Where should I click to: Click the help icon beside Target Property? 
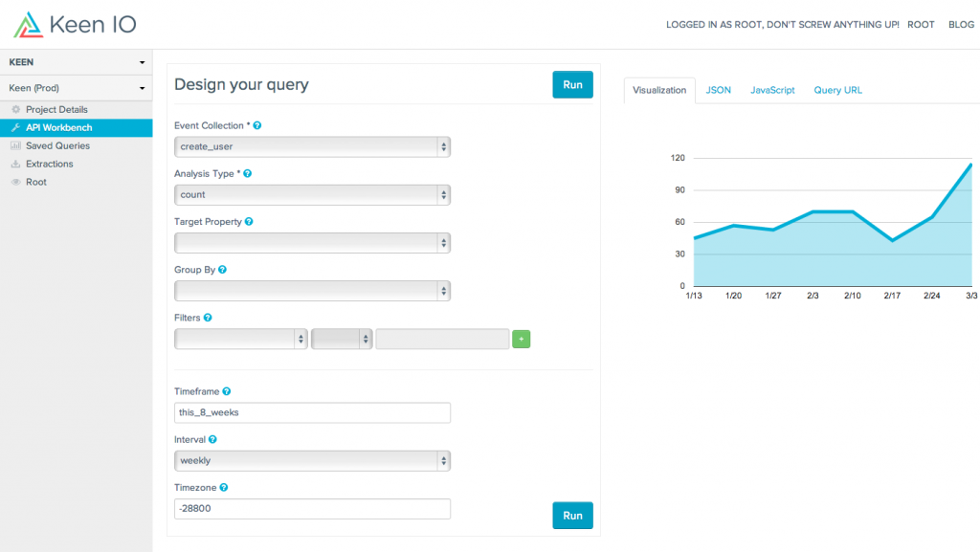(x=249, y=222)
